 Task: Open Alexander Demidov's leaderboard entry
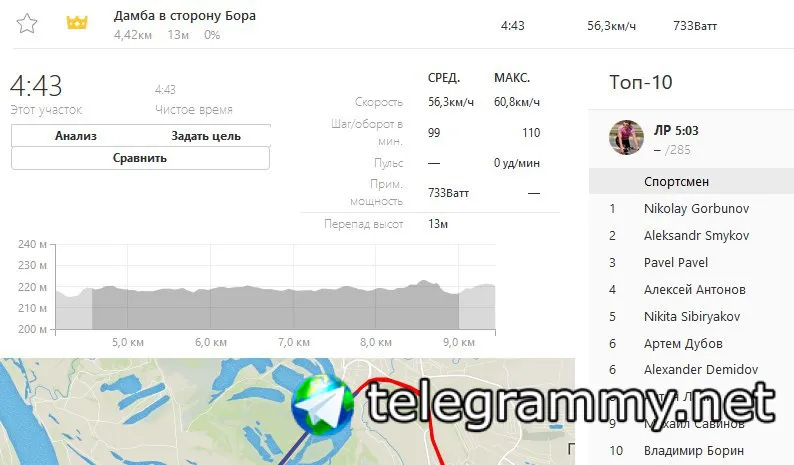(701, 370)
